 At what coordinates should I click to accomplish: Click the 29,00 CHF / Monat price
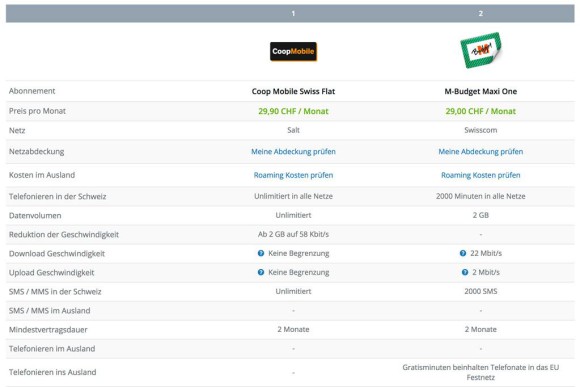(x=480, y=111)
